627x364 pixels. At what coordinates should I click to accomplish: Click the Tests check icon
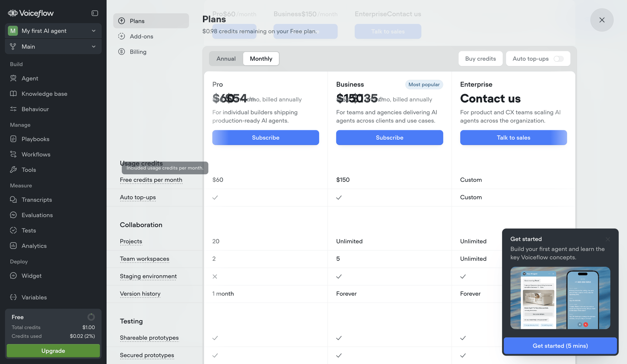13,230
